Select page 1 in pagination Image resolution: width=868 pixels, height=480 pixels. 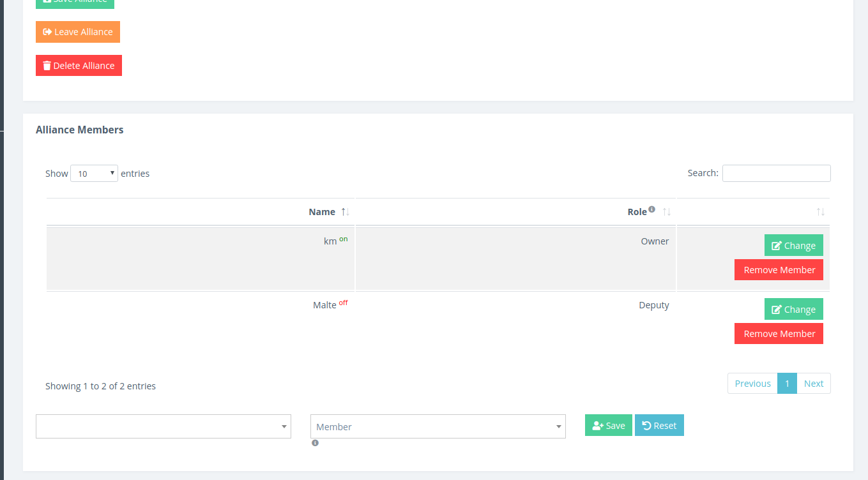787,383
